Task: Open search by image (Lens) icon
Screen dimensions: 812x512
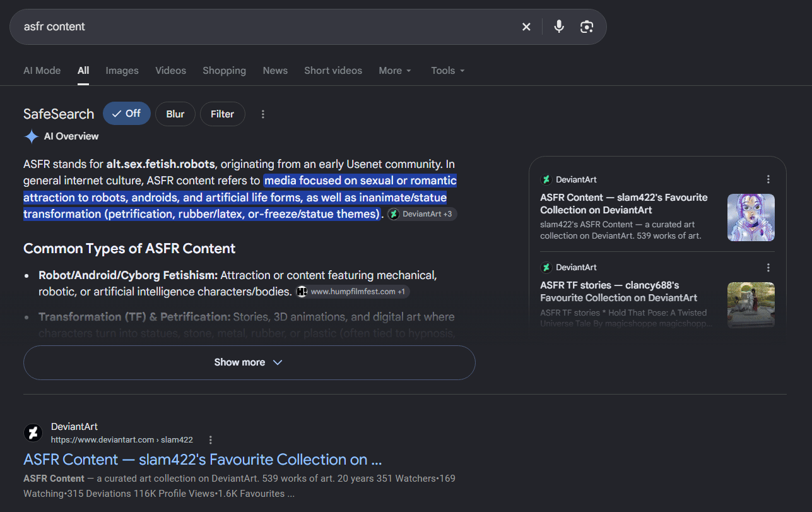Action: tap(587, 27)
